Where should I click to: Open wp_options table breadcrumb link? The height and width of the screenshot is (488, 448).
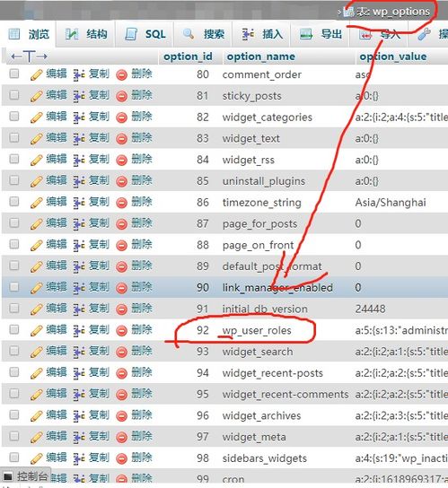click(401, 12)
